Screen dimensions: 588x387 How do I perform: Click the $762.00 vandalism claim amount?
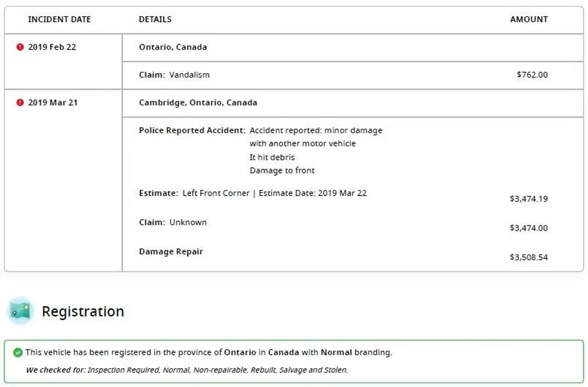click(532, 75)
